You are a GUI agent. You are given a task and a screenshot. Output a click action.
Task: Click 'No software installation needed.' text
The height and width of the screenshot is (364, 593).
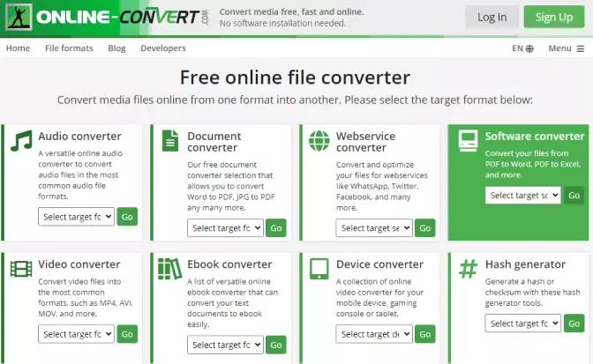coord(282,24)
